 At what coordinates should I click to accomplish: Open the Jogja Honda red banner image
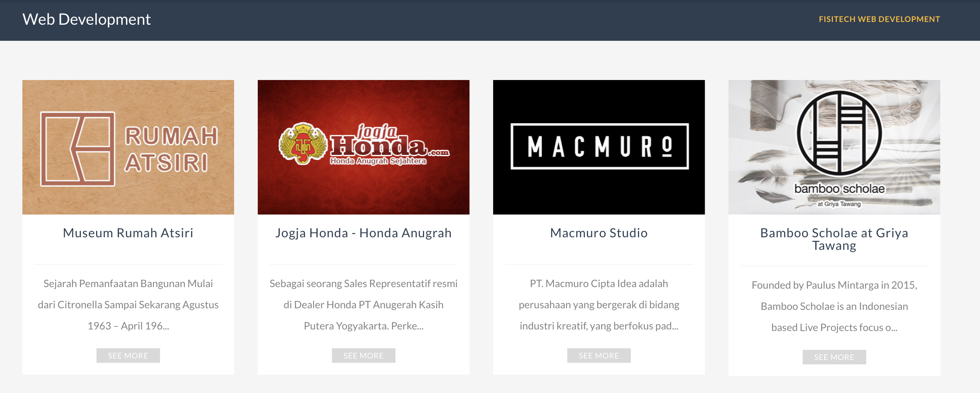(x=364, y=147)
